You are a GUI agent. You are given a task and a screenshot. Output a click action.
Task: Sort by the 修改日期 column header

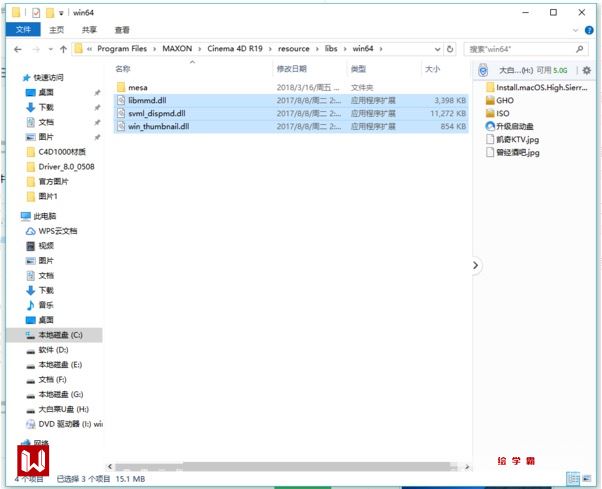292,69
